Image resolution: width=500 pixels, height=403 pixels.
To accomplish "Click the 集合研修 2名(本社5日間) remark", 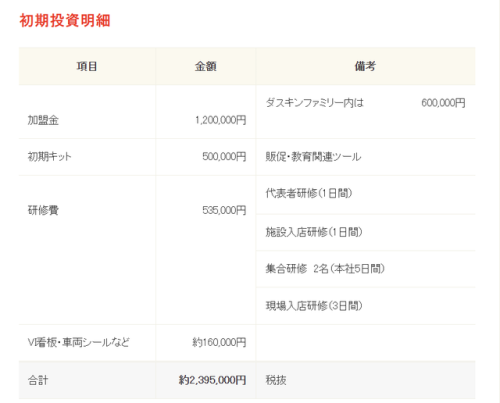I will coord(325,269).
